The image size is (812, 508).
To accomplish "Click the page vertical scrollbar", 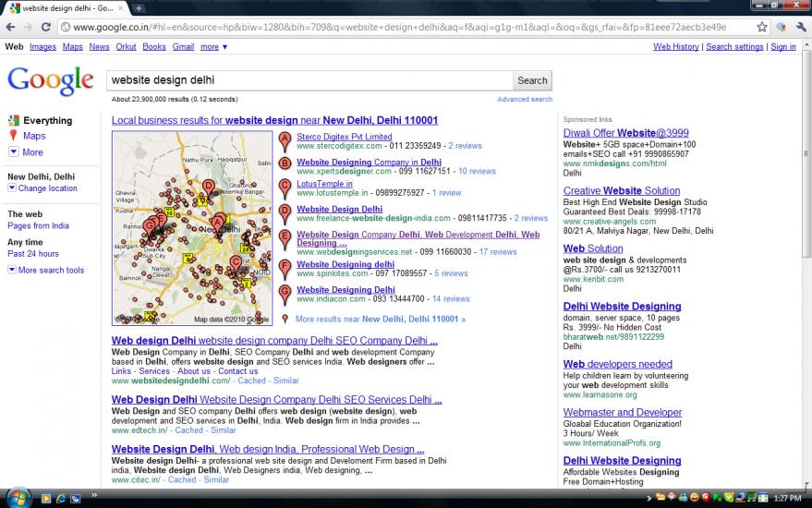I will 806,152.
